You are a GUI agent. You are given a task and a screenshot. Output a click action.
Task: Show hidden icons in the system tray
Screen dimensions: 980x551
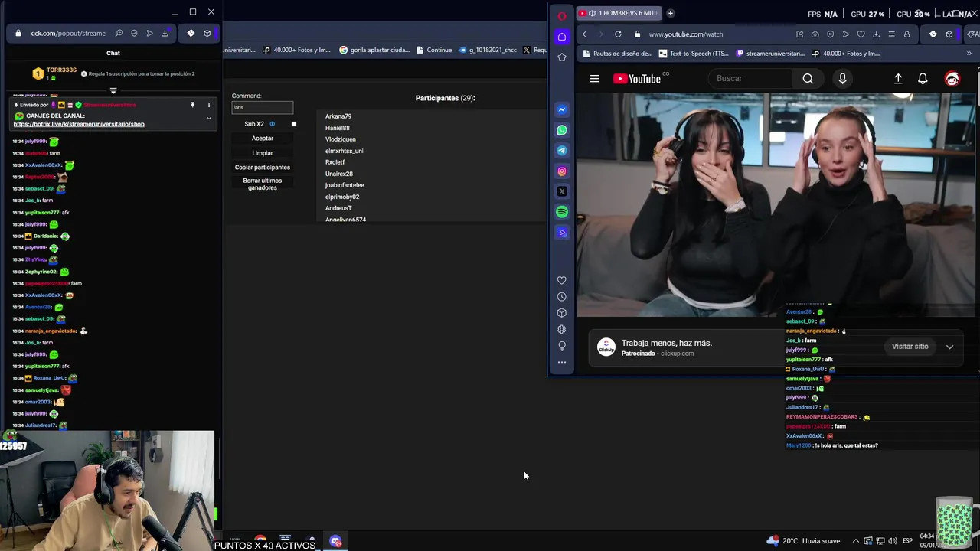(856, 541)
